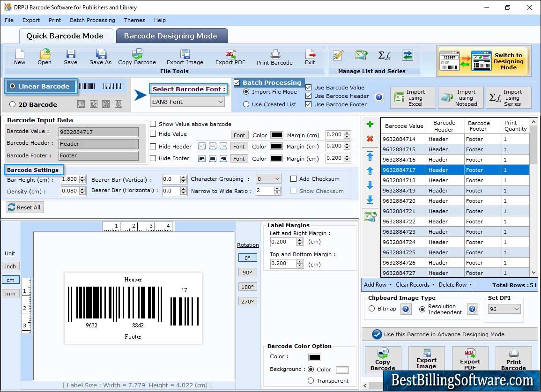Click the pencil edit list icon
Image resolution: width=541 pixels, height=392 pixels.
pos(338,55)
